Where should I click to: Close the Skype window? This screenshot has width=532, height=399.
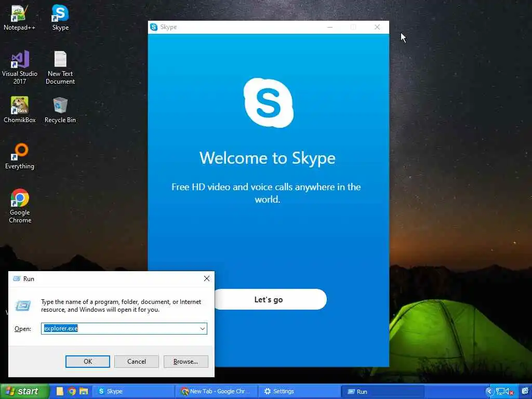(377, 27)
